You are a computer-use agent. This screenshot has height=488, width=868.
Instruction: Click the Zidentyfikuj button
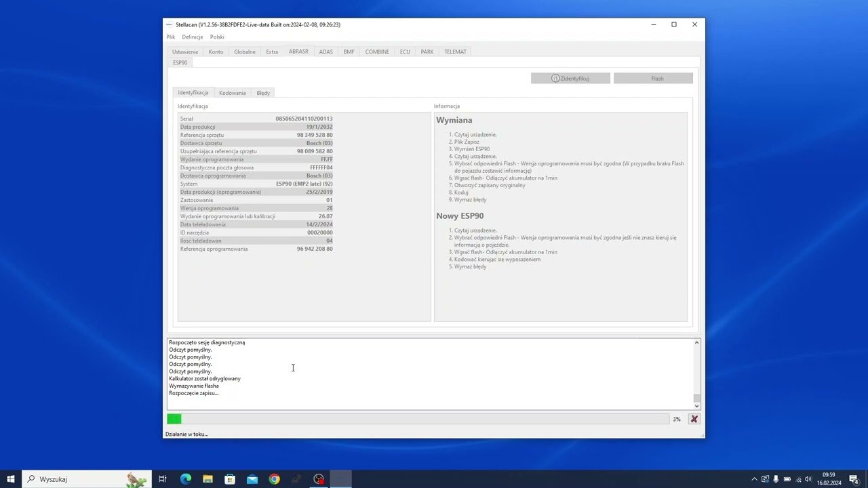pos(570,79)
